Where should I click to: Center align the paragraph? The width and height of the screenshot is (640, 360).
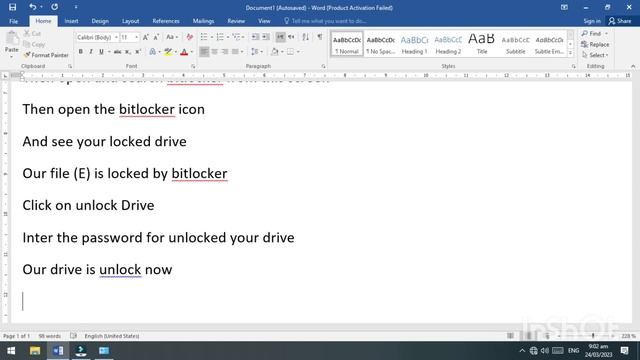coord(214,52)
